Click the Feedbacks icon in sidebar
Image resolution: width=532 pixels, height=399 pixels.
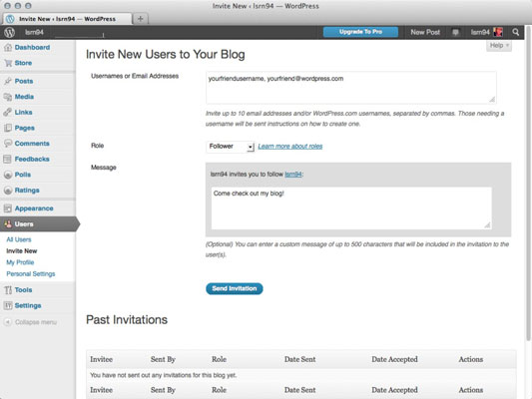coord(8,159)
